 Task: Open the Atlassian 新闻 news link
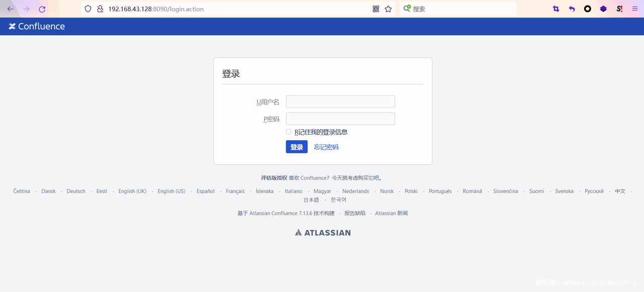391,214
